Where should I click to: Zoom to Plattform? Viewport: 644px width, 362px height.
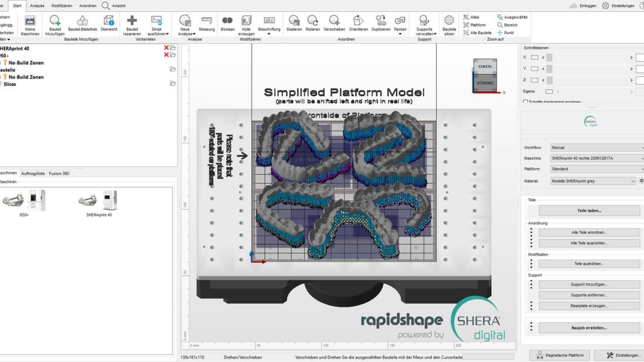click(x=474, y=25)
